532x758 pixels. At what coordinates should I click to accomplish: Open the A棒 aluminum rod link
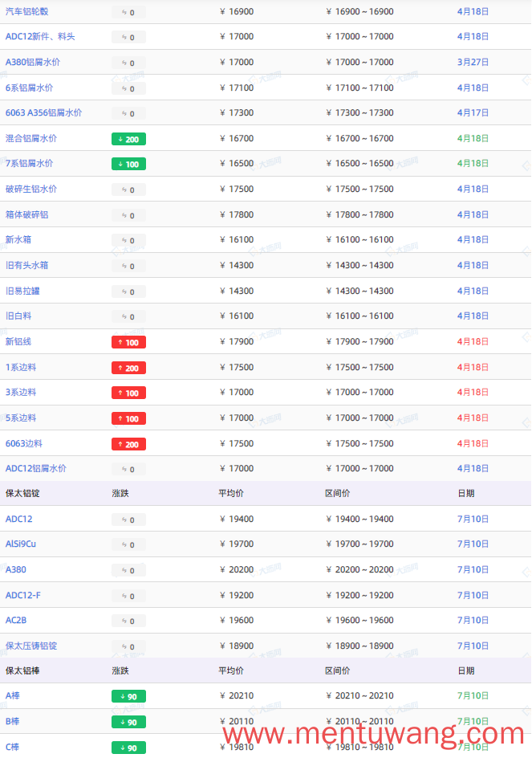tap(13, 695)
